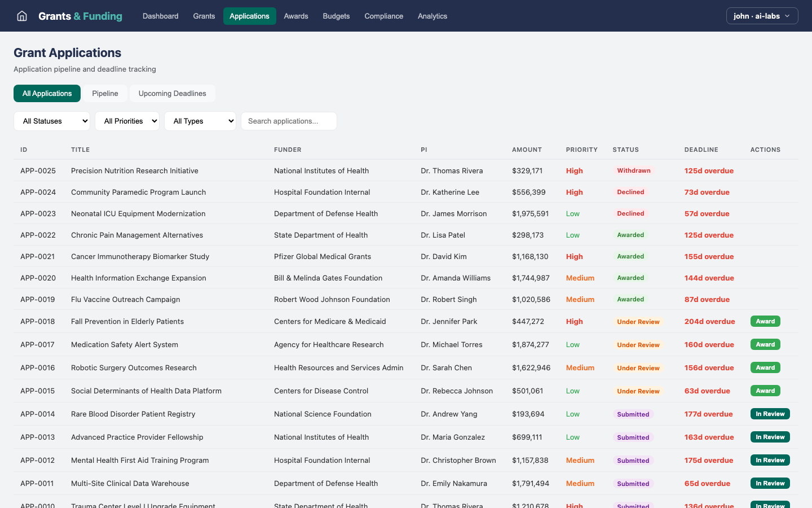View the Compliance section
Image resolution: width=812 pixels, height=508 pixels.
(383, 16)
